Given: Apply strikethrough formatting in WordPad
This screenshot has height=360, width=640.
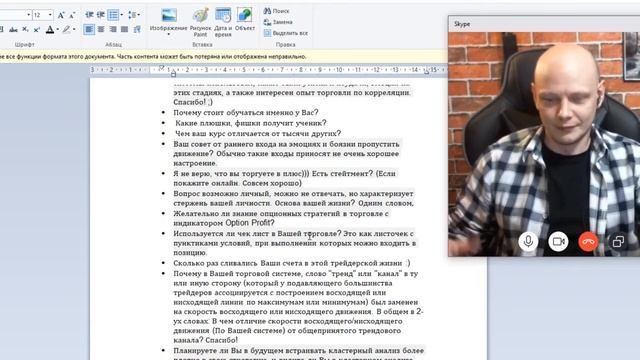Looking at the screenshot, I should pos(13,29).
